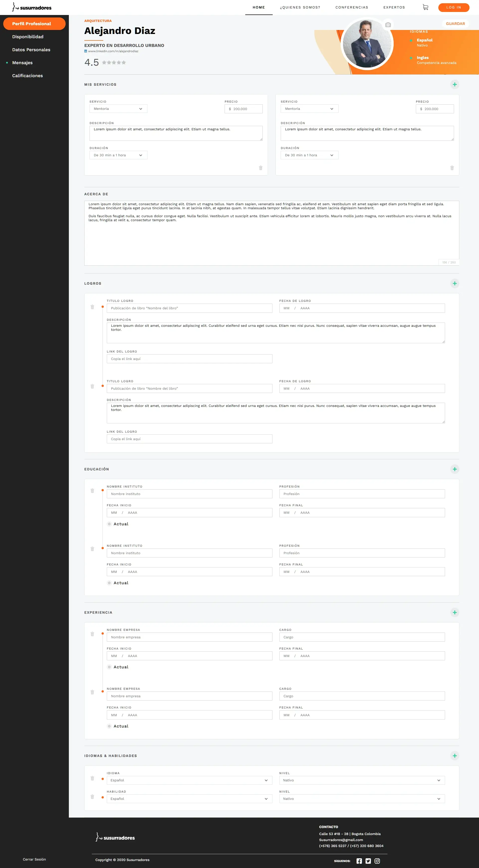Delete the second service card via trash icon
The width and height of the screenshot is (479, 868).
[x=452, y=168]
